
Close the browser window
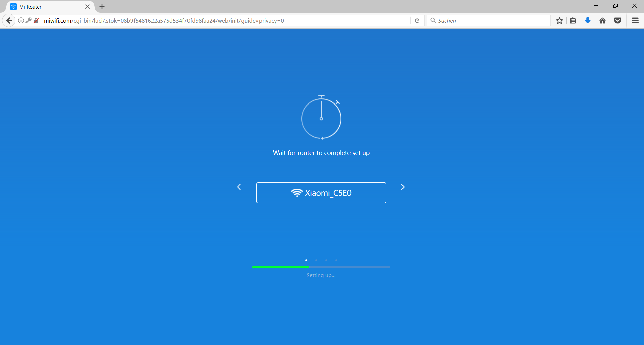634,6
